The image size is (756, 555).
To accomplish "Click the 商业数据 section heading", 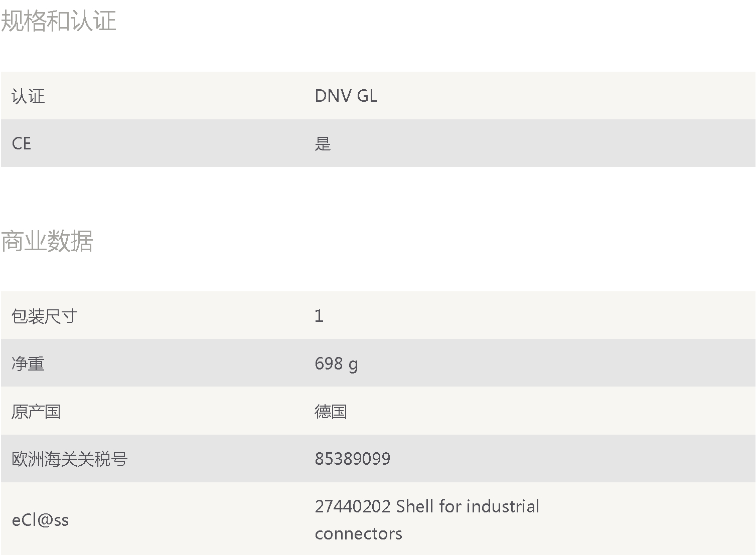I will pyautogui.click(x=47, y=241).
